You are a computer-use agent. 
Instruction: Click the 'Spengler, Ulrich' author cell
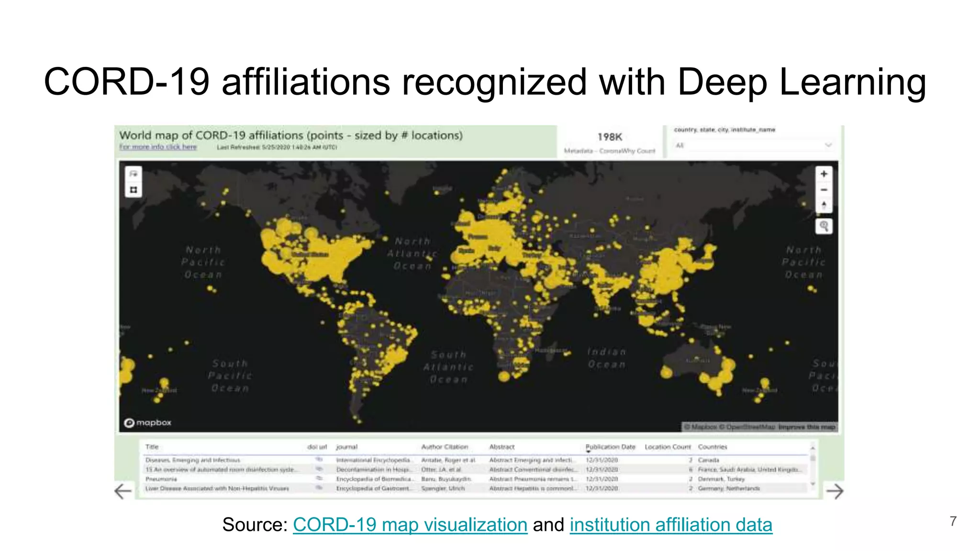click(443, 488)
